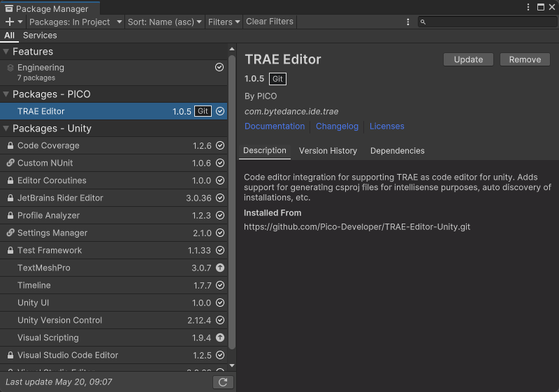The height and width of the screenshot is (392, 559).
Task: Click the TextMeshPro update available arrow icon
Action: 220,268
